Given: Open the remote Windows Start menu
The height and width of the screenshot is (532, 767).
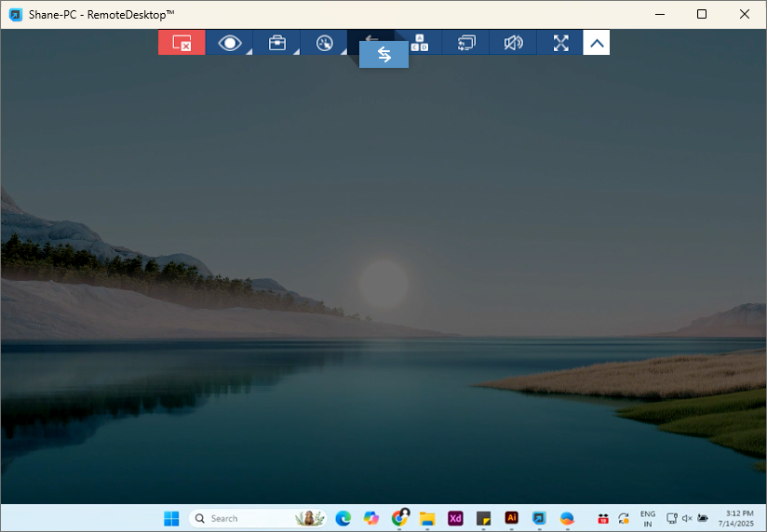Looking at the screenshot, I should tap(172, 518).
